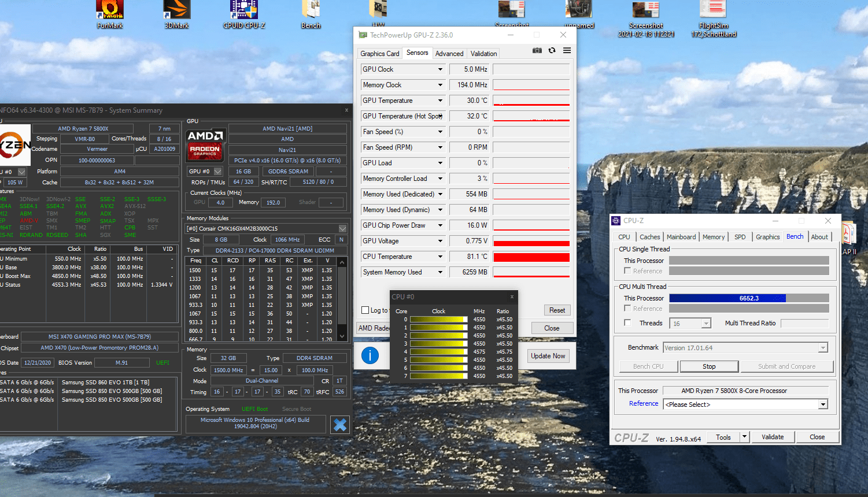The height and width of the screenshot is (497, 868).
Task: Open Memory Used (Dedicated) sensor dropdown
Action: click(x=440, y=194)
